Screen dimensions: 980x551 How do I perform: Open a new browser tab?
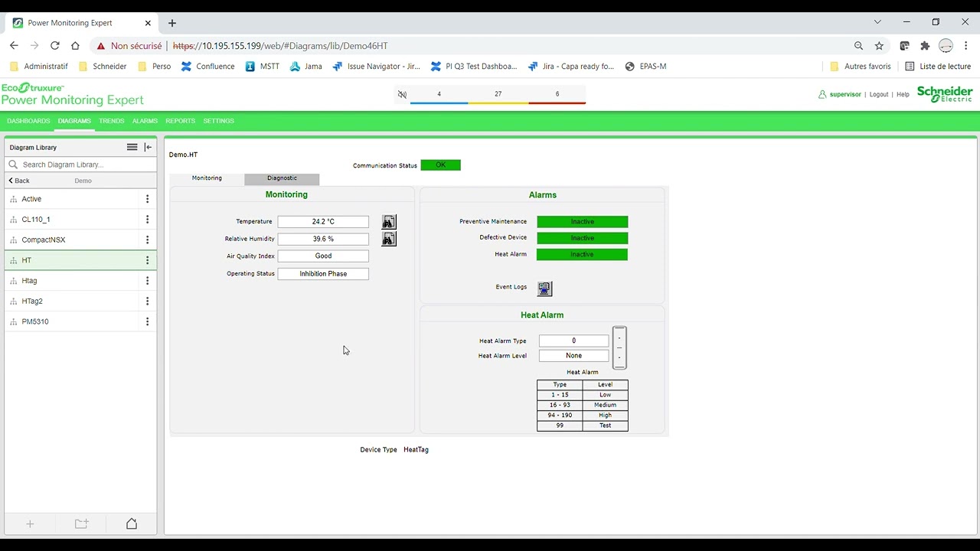tap(172, 23)
